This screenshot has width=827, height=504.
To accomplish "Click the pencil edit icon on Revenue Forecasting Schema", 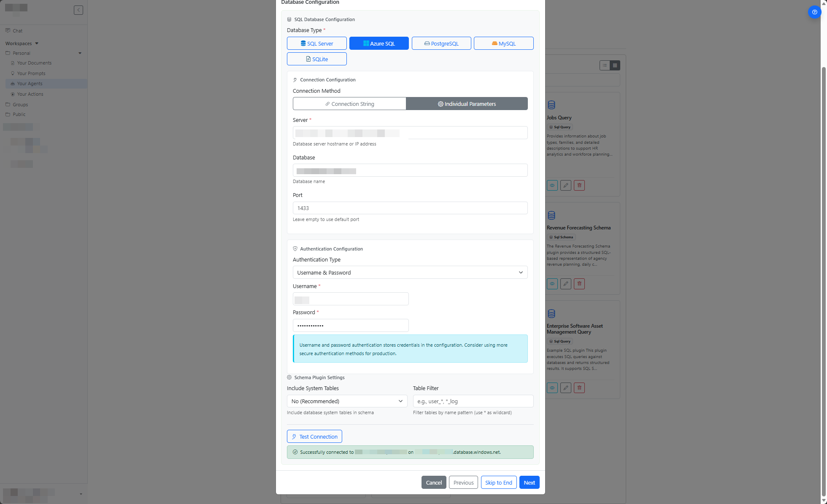I will (566, 284).
